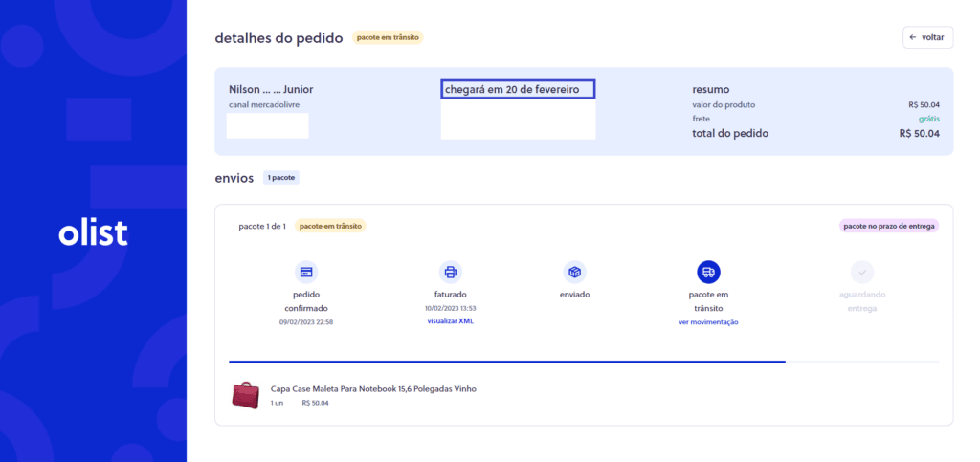
Task: Click the text chegará em 20 de fevereiro
Action: point(512,90)
